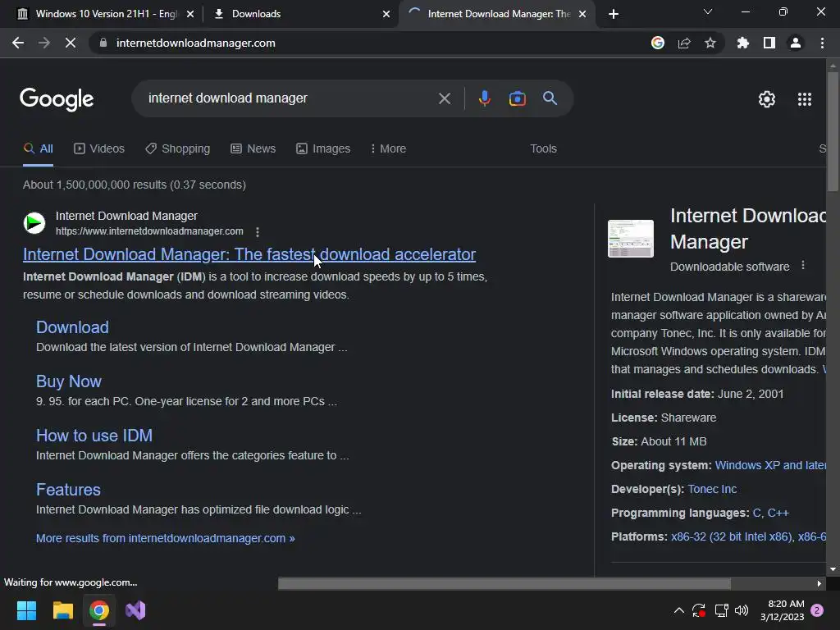The image size is (840, 630).
Task: Select the Images results tab
Action: [x=323, y=148]
